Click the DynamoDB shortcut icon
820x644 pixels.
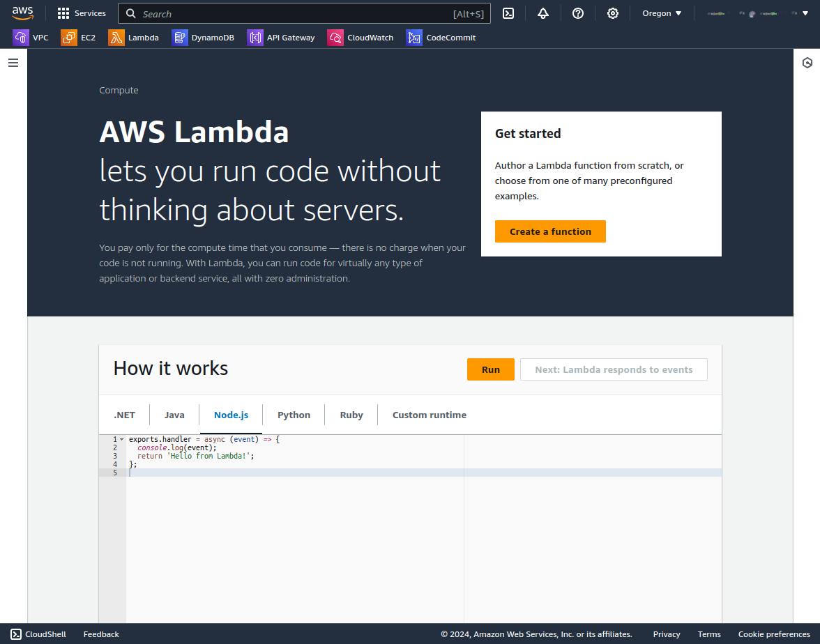pos(180,38)
